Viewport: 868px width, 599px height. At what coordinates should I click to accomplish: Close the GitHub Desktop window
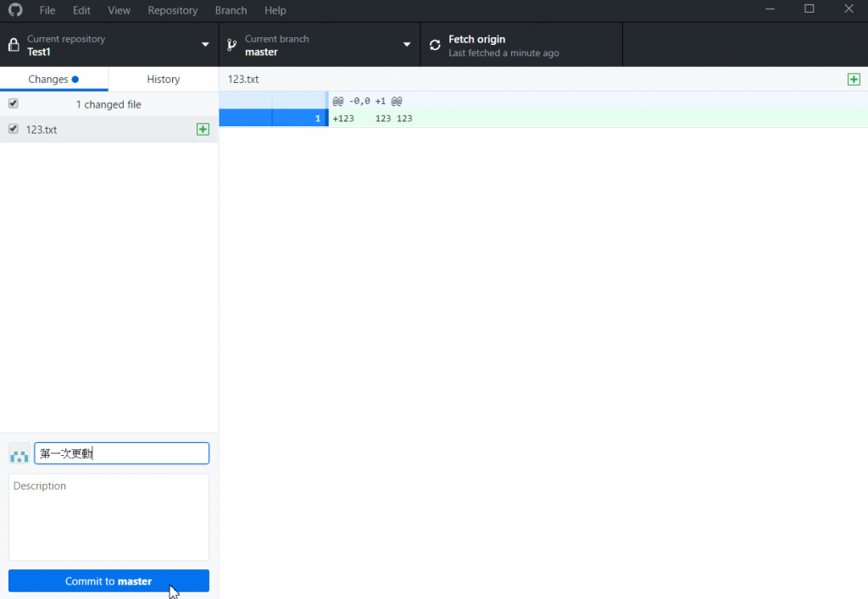[849, 9]
